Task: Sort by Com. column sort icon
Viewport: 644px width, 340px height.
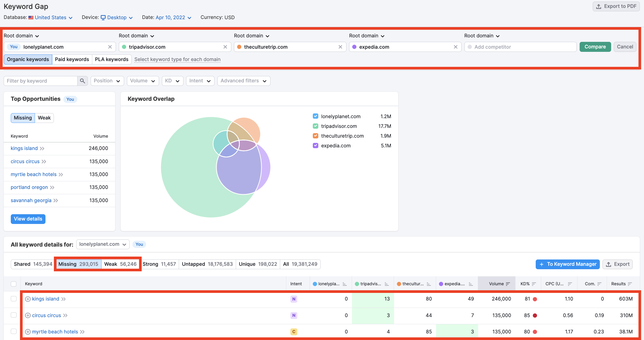Action: tap(599, 284)
